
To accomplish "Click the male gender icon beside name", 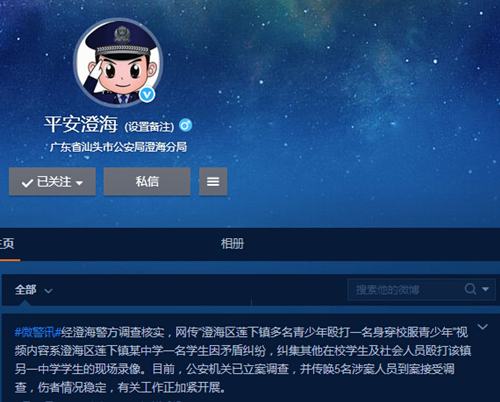I will [x=185, y=125].
